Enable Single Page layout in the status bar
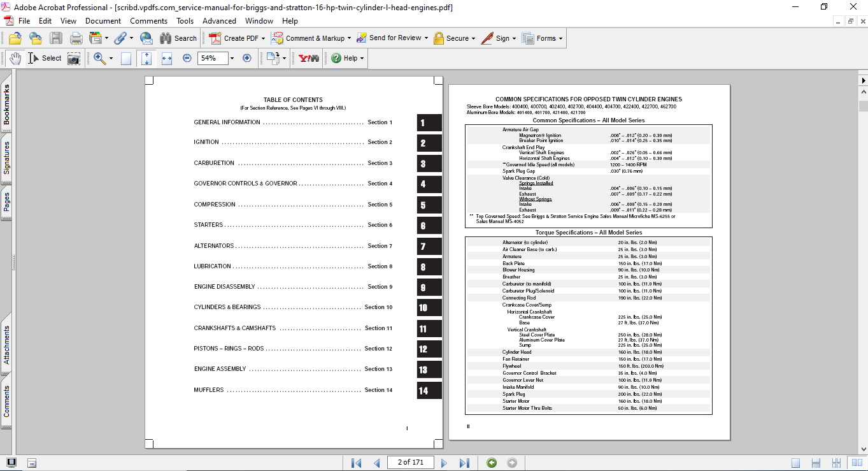 click(x=795, y=463)
